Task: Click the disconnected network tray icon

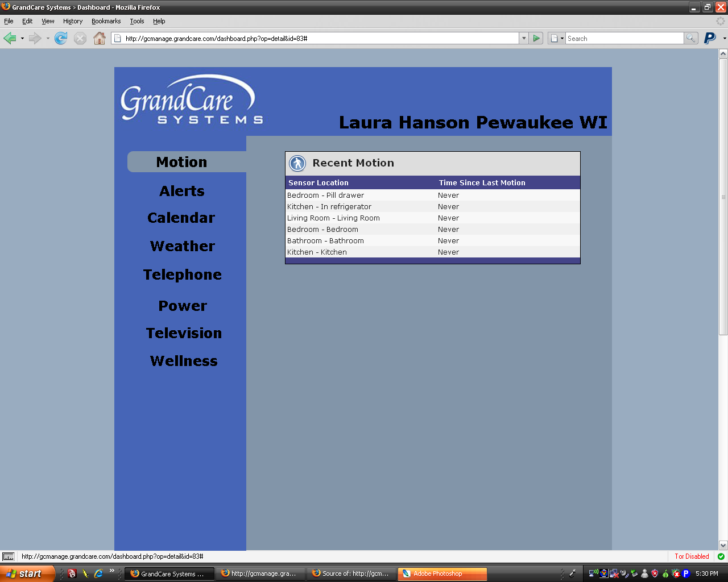Action: [x=614, y=573]
